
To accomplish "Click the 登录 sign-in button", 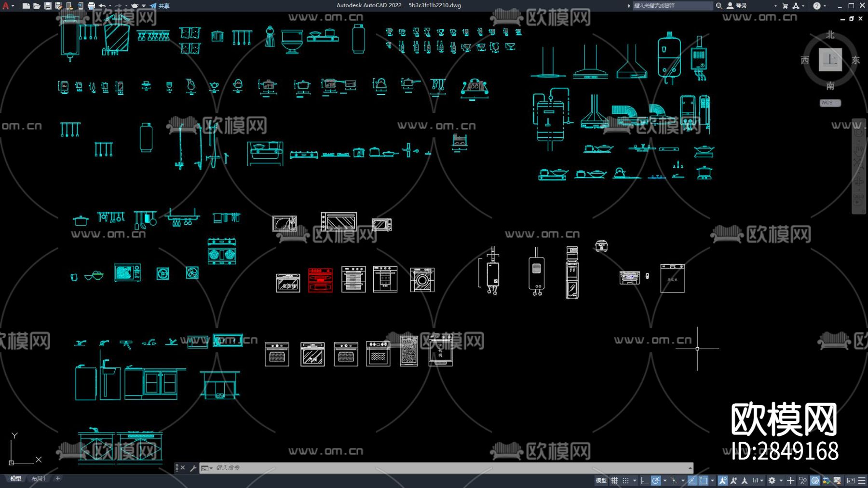I will click(737, 6).
